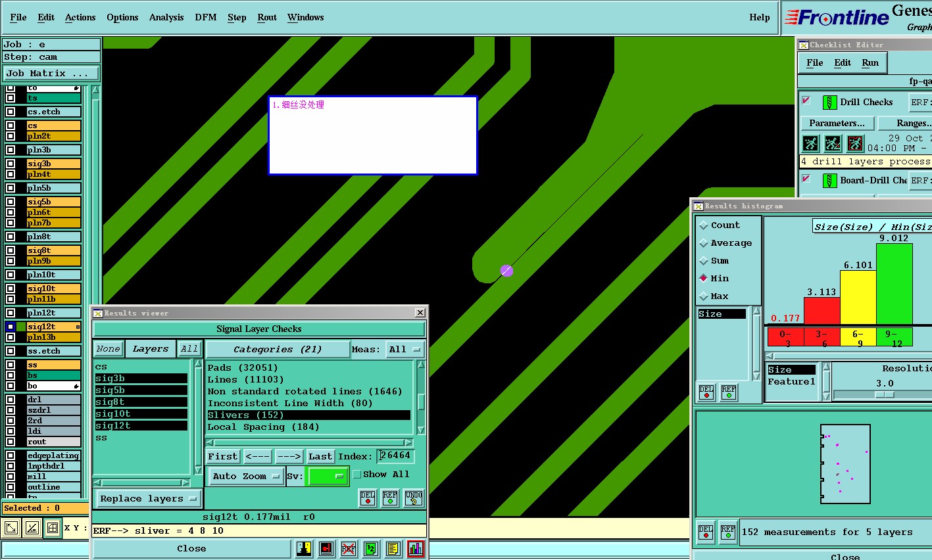The image size is (932, 560).
Task: Click the Last button in Results viewer
Action: (x=320, y=456)
